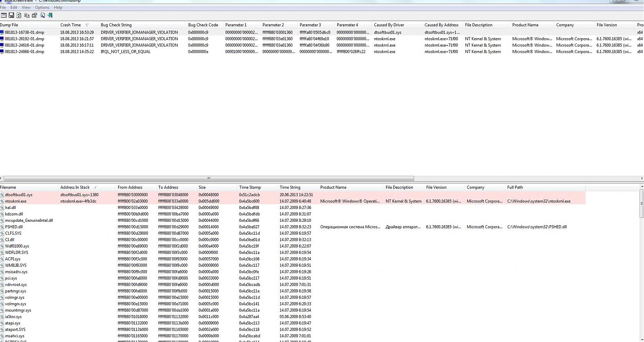Click the Find magnifier toolbar icon
Viewport: 644px width, 342px height.
point(42,15)
